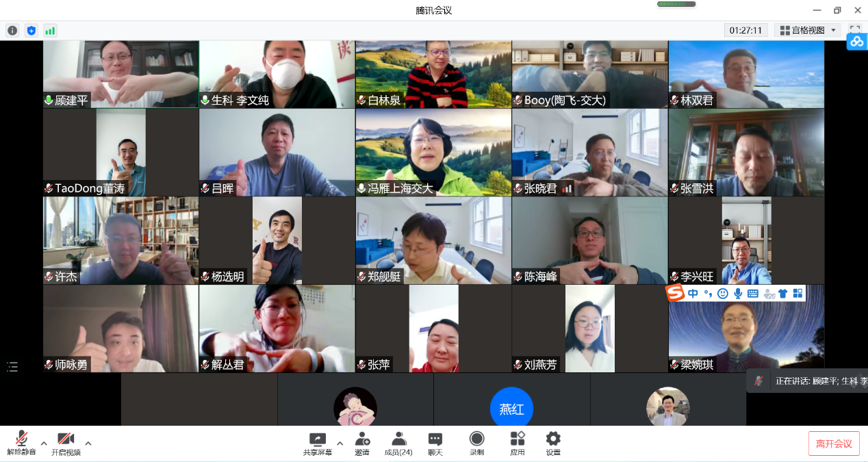The image size is (868, 462).
Task: Click the blue security shield icon
Action: click(x=31, y=30)
